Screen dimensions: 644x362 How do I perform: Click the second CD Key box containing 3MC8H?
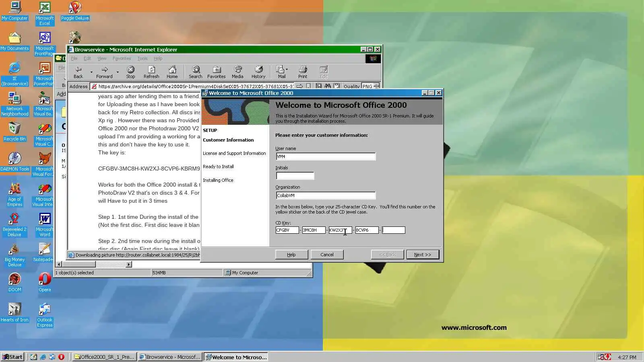coord(314,230)
